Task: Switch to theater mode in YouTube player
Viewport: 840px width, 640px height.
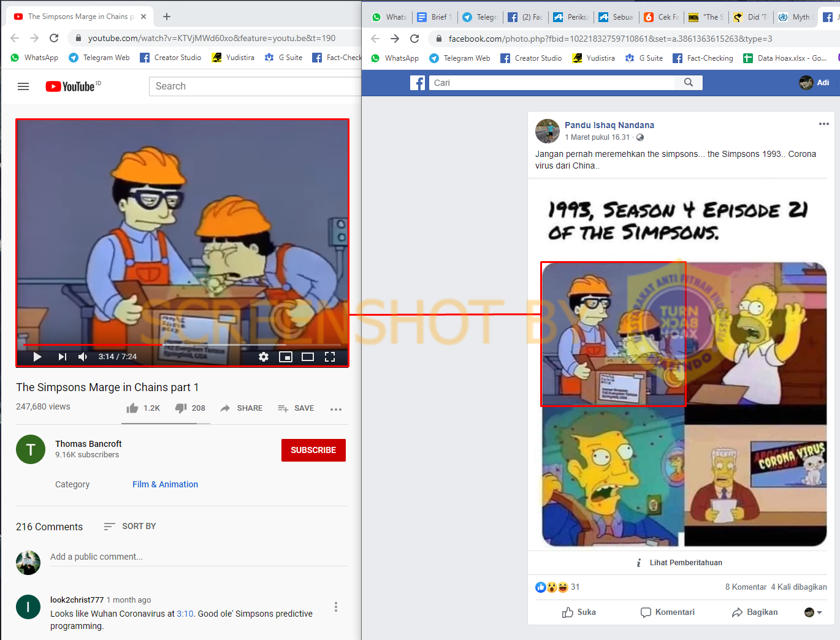Action: coord(308,357)
